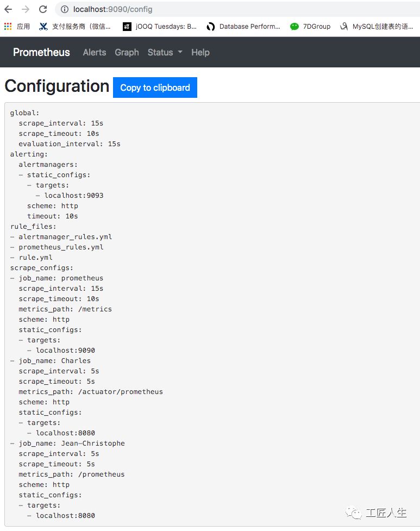Click the browser back arrow
Screen dimensions: 420x531
[x=8, y=9]
